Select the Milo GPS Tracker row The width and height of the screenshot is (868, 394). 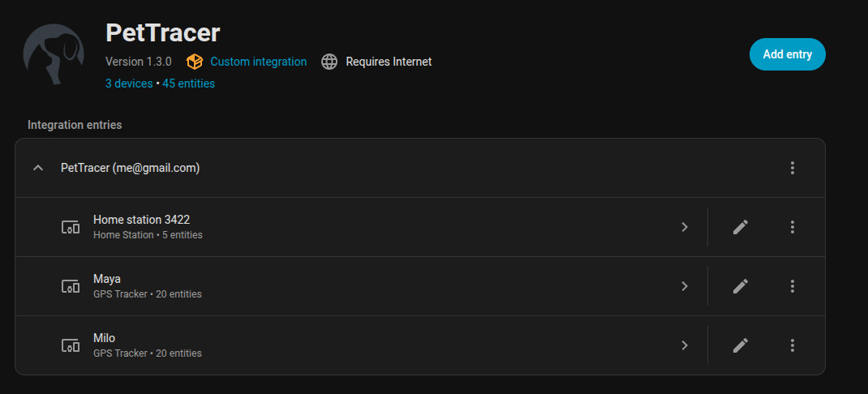pyautogui.click(x=365, y=345)
